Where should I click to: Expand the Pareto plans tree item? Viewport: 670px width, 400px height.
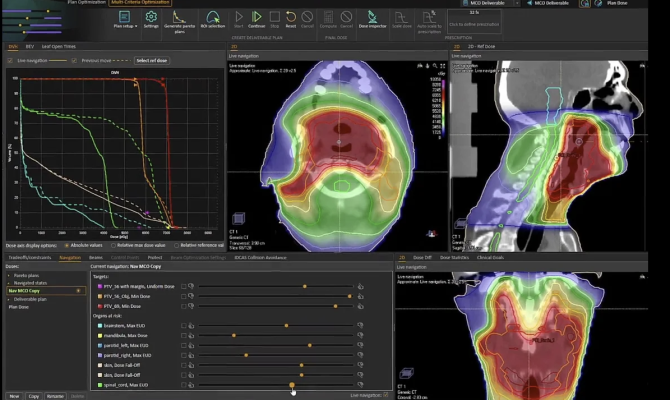(8, 274)
